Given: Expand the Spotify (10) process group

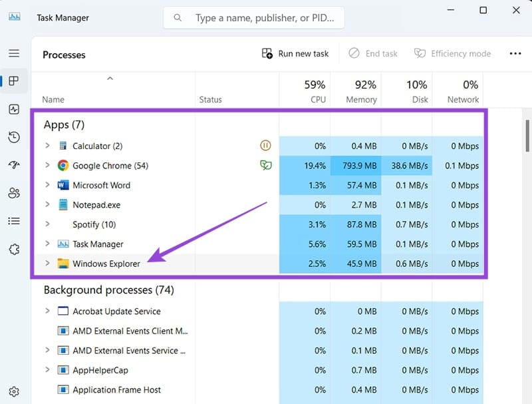Looking at the screenshot, I should 47,224.
